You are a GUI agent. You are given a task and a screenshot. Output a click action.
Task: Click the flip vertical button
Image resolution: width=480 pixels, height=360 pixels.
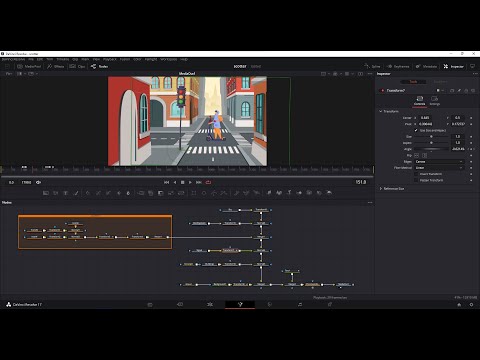(x=424, y=155)
